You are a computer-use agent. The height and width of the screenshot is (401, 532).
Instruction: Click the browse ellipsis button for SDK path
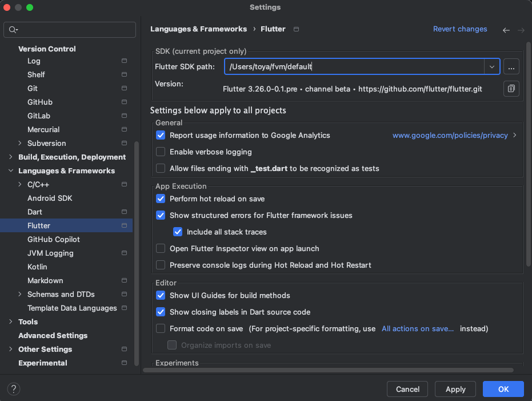click(x=511, y=66)
